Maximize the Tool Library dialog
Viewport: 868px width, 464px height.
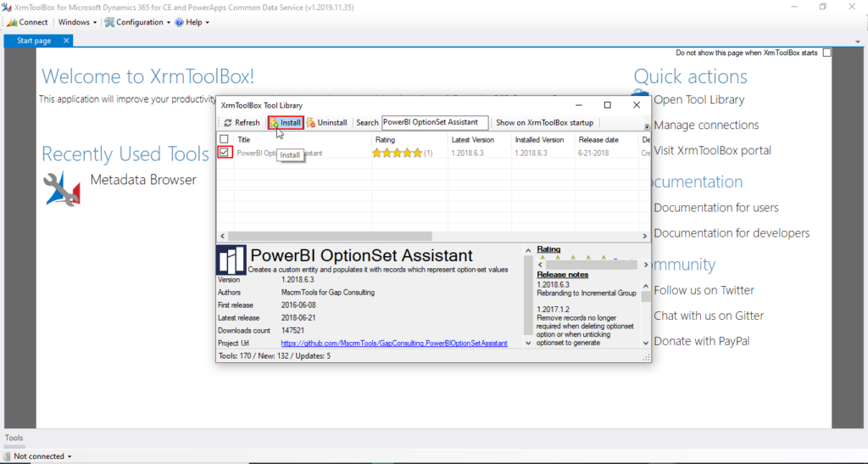(x=607, y=105)
